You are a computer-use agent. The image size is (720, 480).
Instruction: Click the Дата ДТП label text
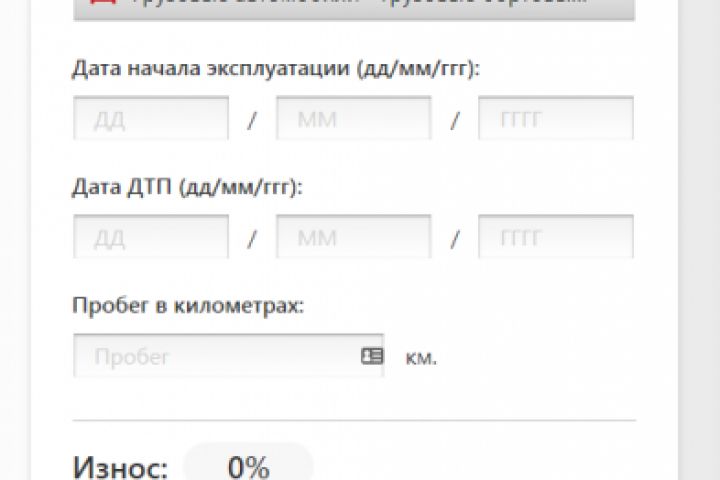pyautogui.click(x=187, y=187)
